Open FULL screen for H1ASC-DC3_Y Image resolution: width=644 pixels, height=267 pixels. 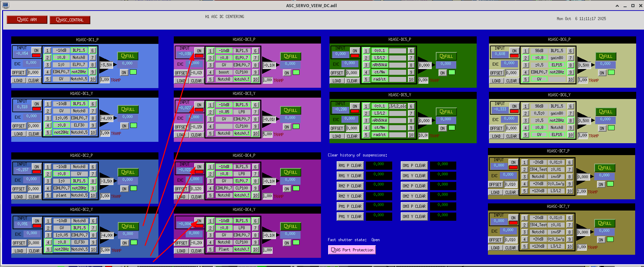(291, 111)
